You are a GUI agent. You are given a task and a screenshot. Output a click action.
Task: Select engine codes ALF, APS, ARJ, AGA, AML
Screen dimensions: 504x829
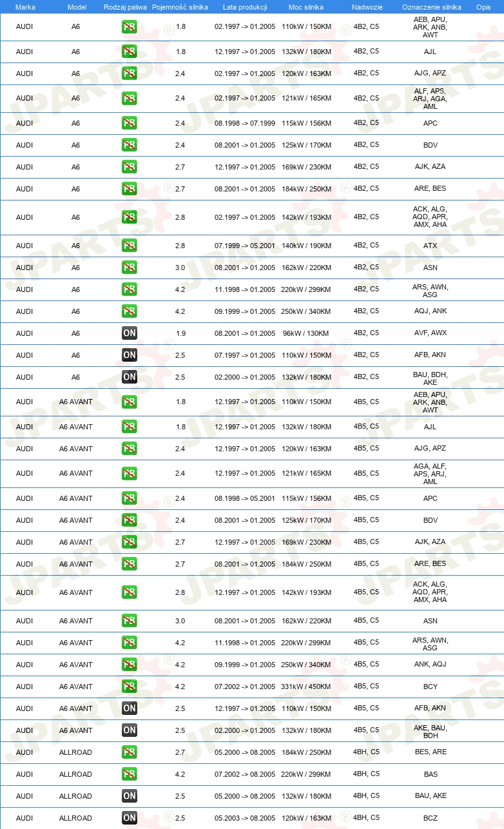[x=431, y=99]
